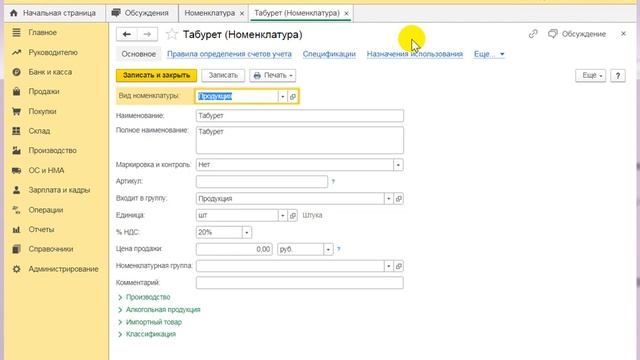Image resolution: width=640 pixels, height=360 pixels.
Task: Switch to the Обсуждения tab
Action: 142,13
